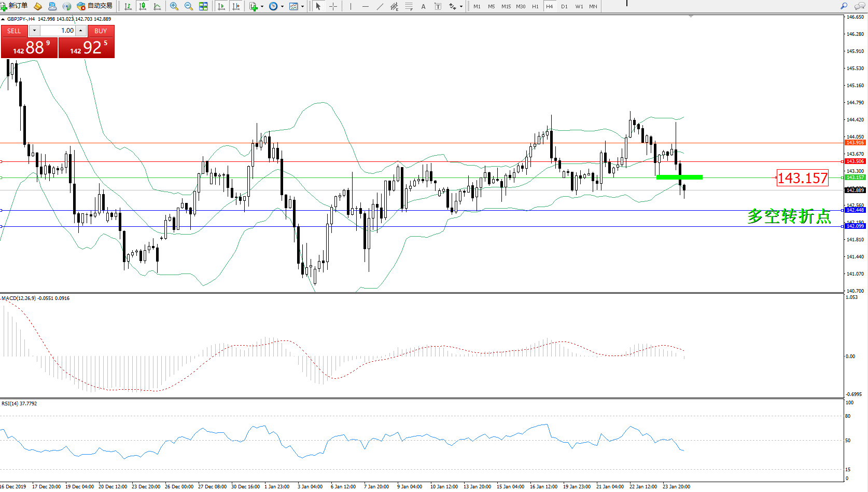
Task: Select the trendline drawing tool
Action: (x=380, y=6)
